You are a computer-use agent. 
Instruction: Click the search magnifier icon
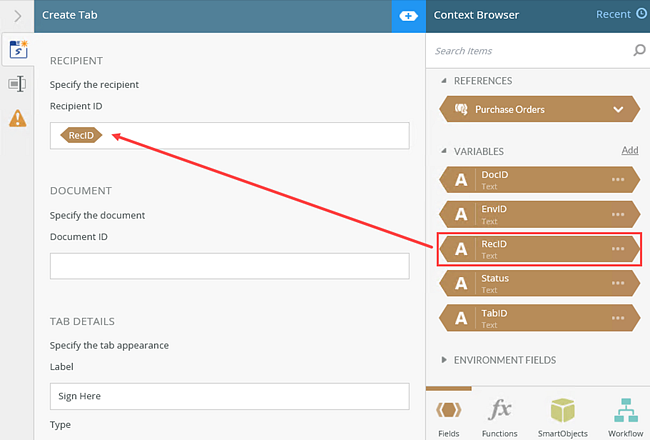639,50
